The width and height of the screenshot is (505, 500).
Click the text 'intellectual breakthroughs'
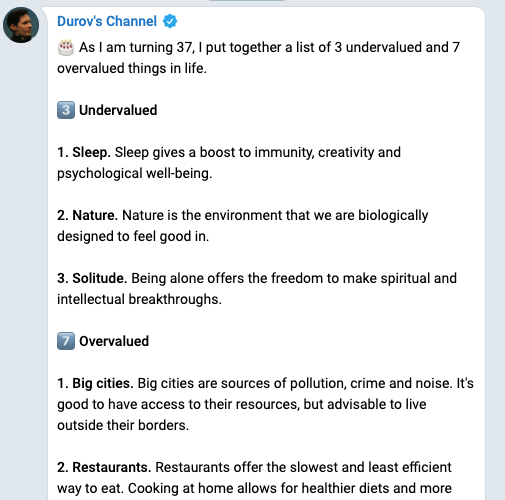point(139,299)
